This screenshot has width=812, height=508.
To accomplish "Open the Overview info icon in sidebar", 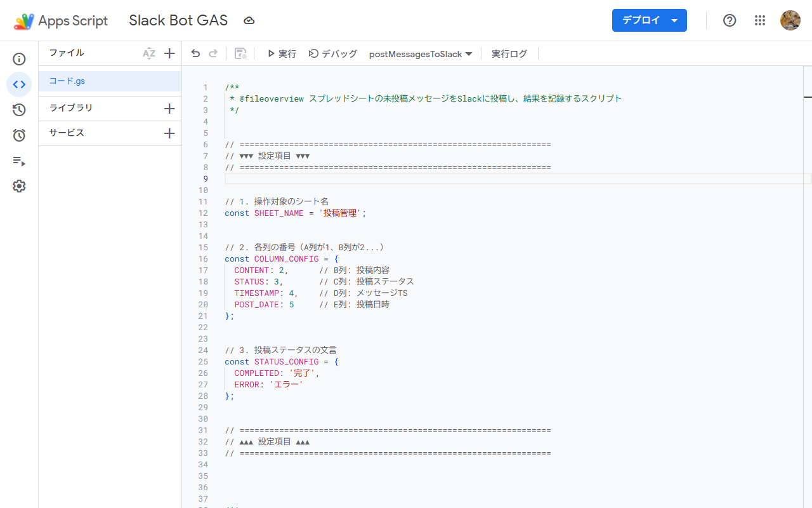I will coord(19,59).
